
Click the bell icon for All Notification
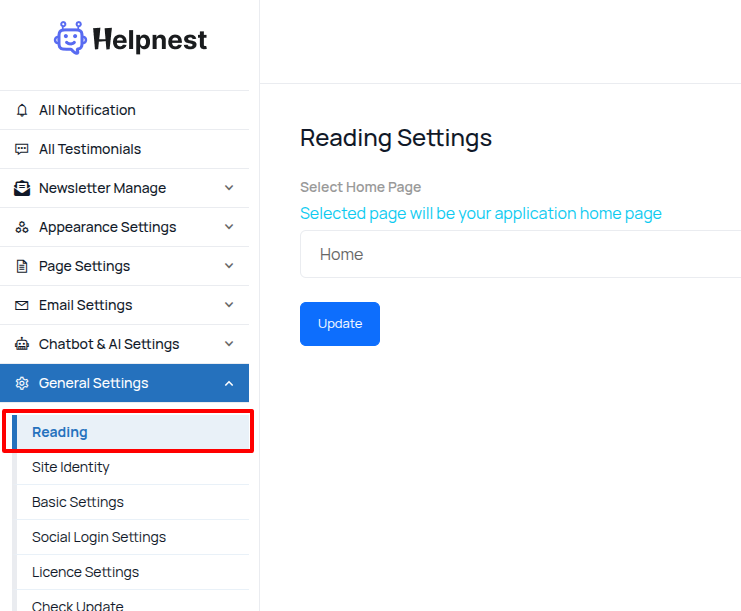[22, 110]
